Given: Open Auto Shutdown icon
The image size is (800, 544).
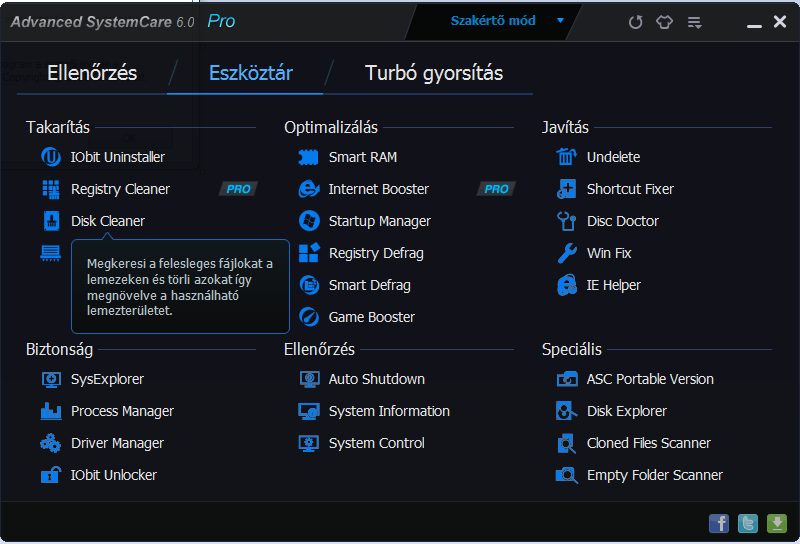Looking at the screenshot, I should click(309, 379).
